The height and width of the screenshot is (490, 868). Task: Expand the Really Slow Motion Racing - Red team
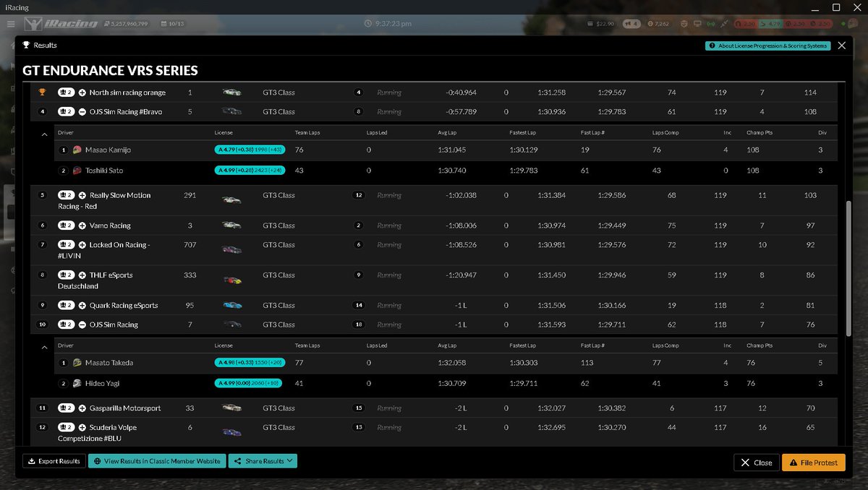82,195
